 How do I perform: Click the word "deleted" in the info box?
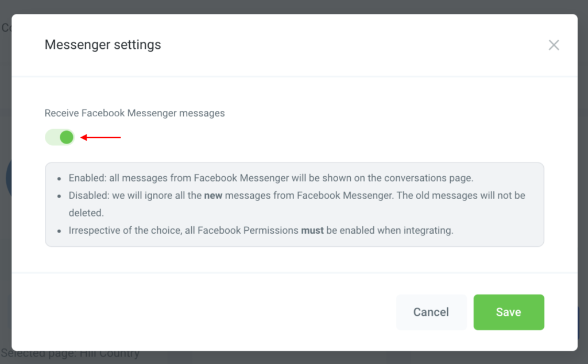86,213
